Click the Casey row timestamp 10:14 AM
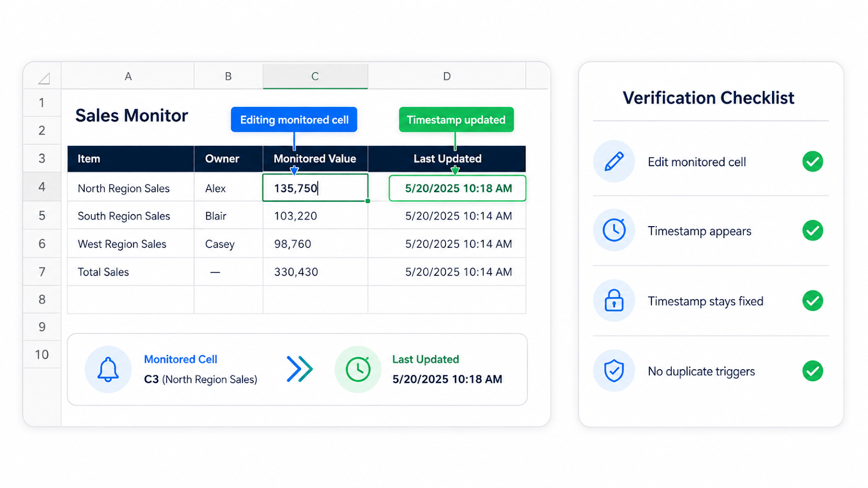This screenshot has height=488, width=868. pyautogui.click(x=447, y=244)
